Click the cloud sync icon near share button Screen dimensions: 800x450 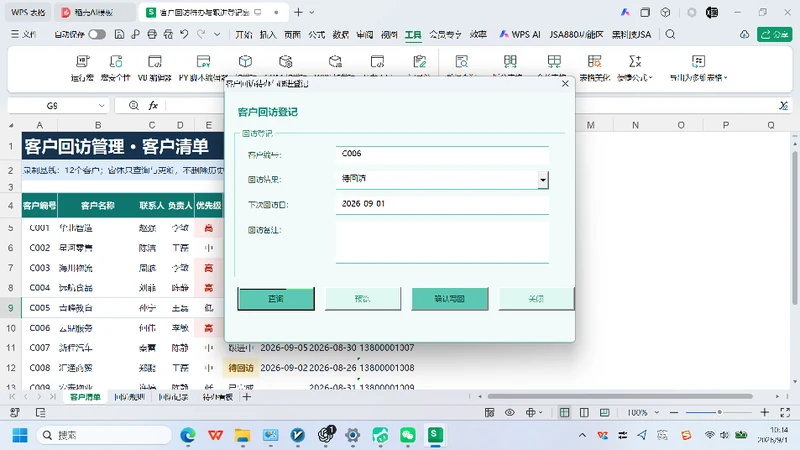click(x=744, y=34)
